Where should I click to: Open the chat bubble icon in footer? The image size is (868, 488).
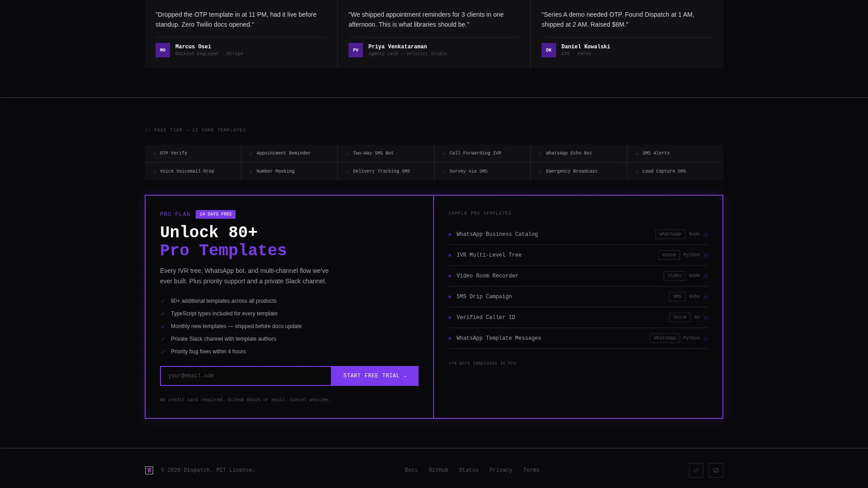[716, 470]
